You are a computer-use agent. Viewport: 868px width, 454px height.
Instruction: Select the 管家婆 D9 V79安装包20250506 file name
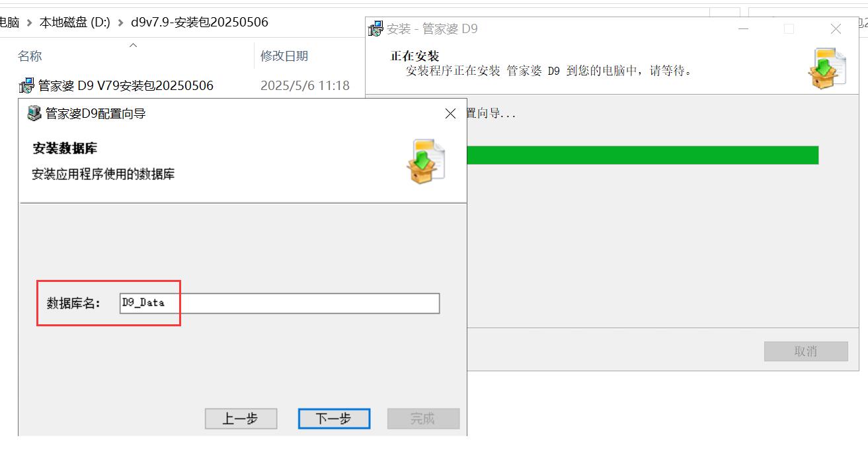(x=126, y=85)
